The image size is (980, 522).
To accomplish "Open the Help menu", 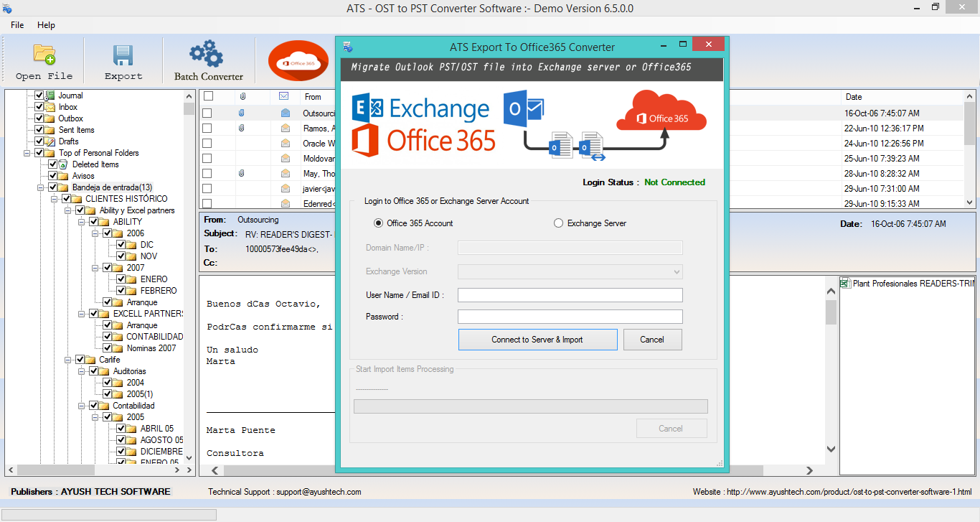I will 46,24.
